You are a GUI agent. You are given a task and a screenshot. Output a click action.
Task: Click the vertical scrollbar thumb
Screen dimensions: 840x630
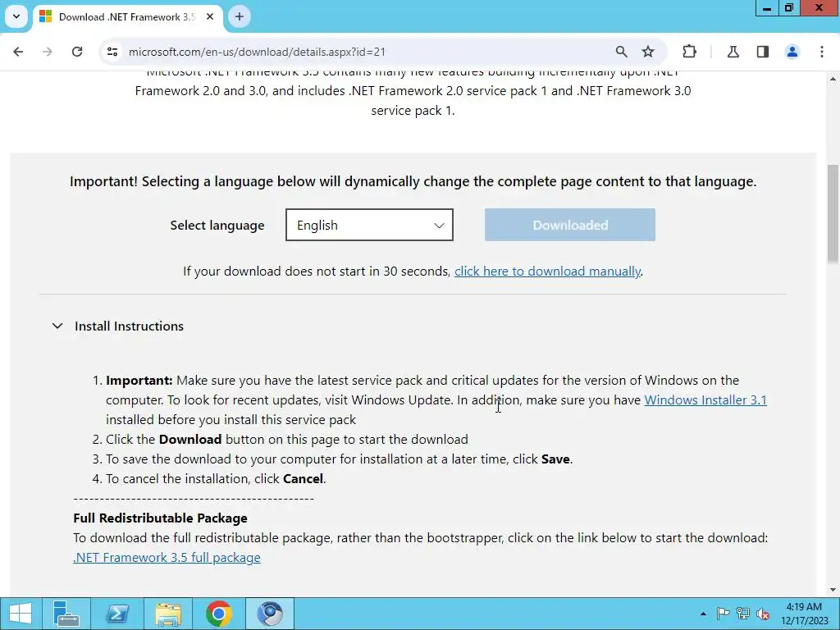(x=833, y=214)
